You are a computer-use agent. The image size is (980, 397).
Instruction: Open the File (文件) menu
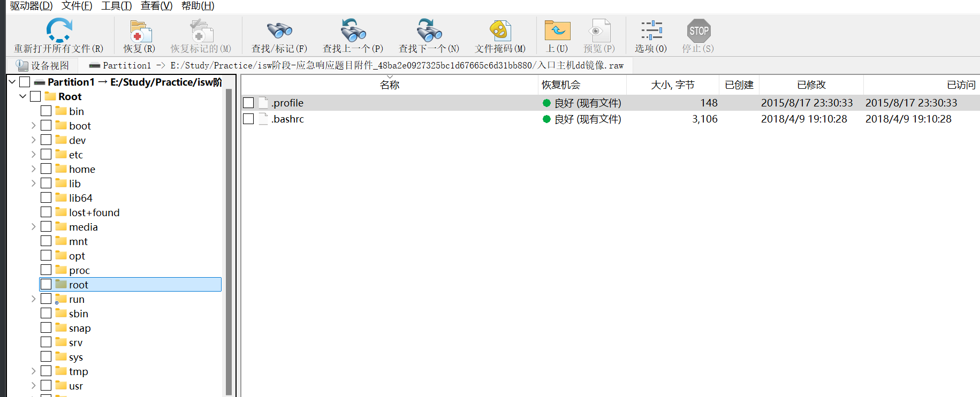pyautogui.click(x=77, y=6)
